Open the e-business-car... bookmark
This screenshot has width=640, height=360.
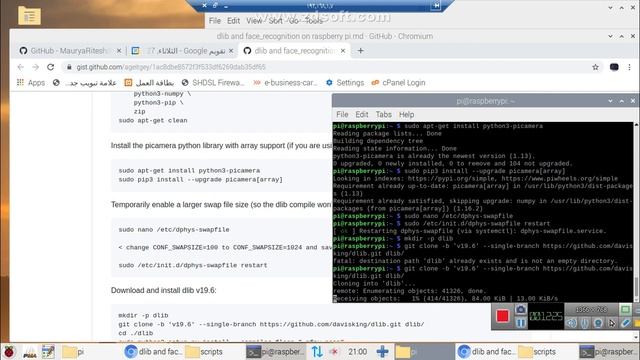[285, 82]
